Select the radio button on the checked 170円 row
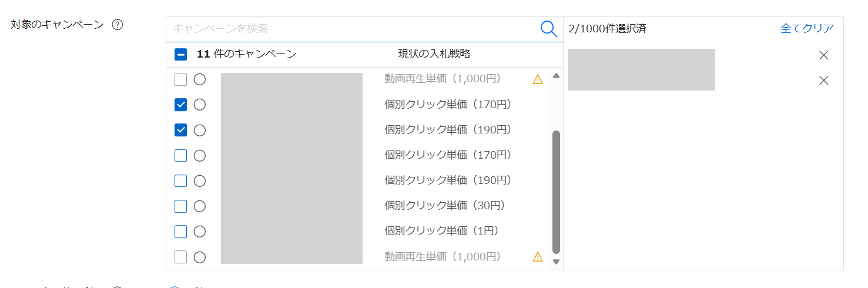Screen dimensions: 868x288 200,105
